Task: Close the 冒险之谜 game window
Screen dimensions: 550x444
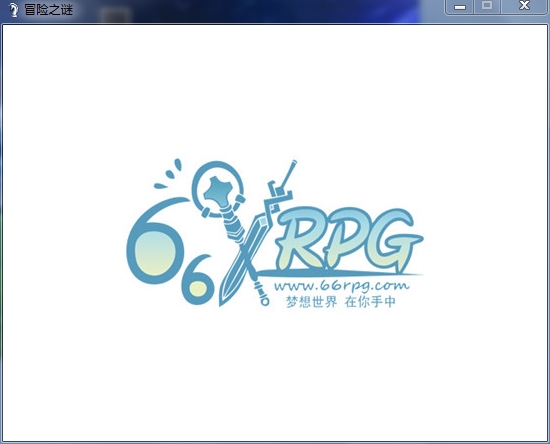Action: (x=524, y=7)
